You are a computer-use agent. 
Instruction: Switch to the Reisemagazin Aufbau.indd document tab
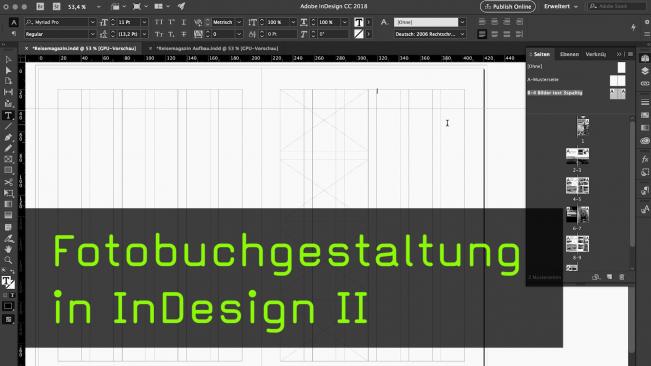217,49
